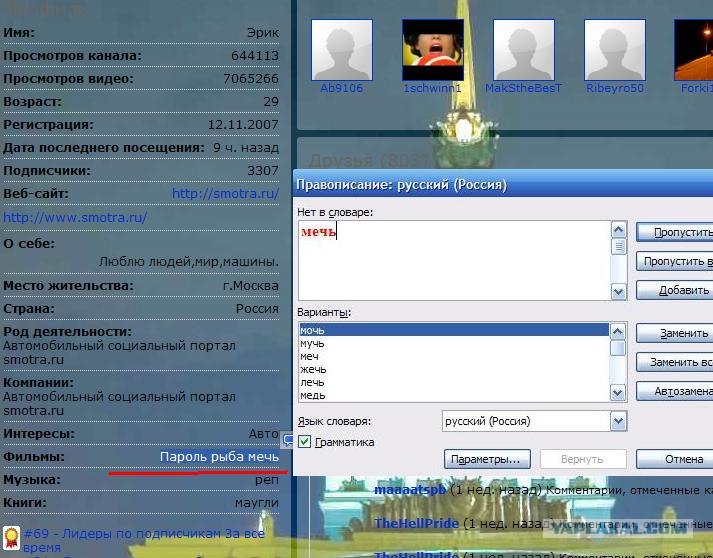This screenshot has width=713, height=558.
Task: Click inside the Нет в словаре text box
Action: click(x=454, y=260)
